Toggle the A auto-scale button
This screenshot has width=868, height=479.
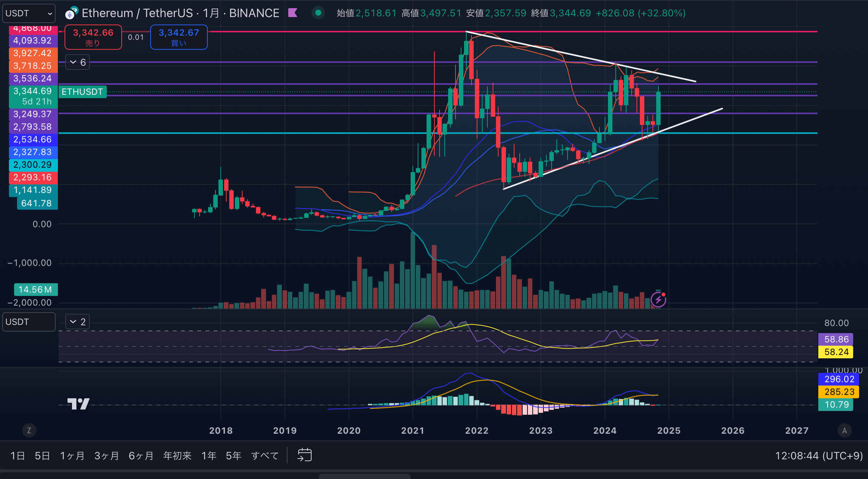845,430
